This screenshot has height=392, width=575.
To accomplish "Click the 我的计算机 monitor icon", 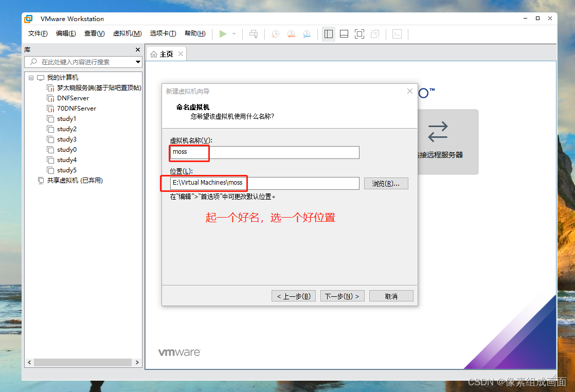I will pyautogui.click(x=41, y=78).
